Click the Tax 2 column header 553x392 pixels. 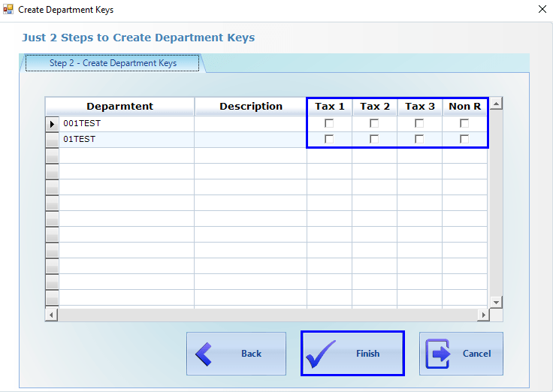[374, 107]
